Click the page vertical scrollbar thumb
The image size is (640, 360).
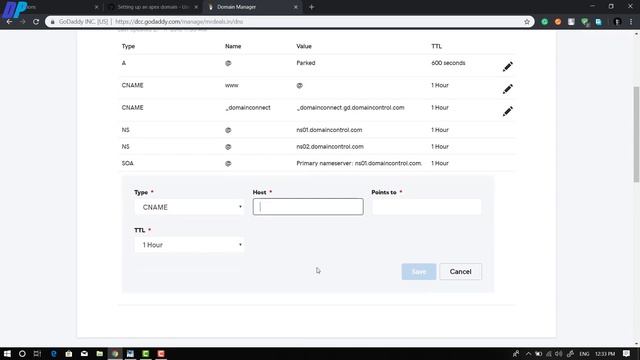coord(636,134)
